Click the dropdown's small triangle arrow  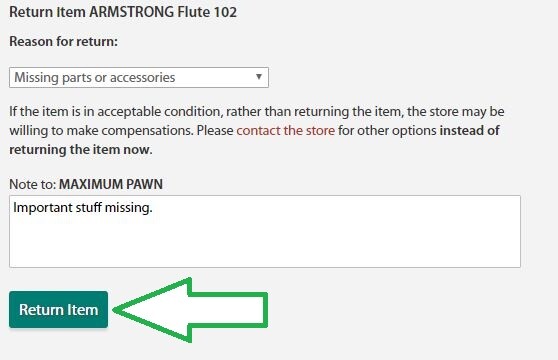tap(259, 77)
